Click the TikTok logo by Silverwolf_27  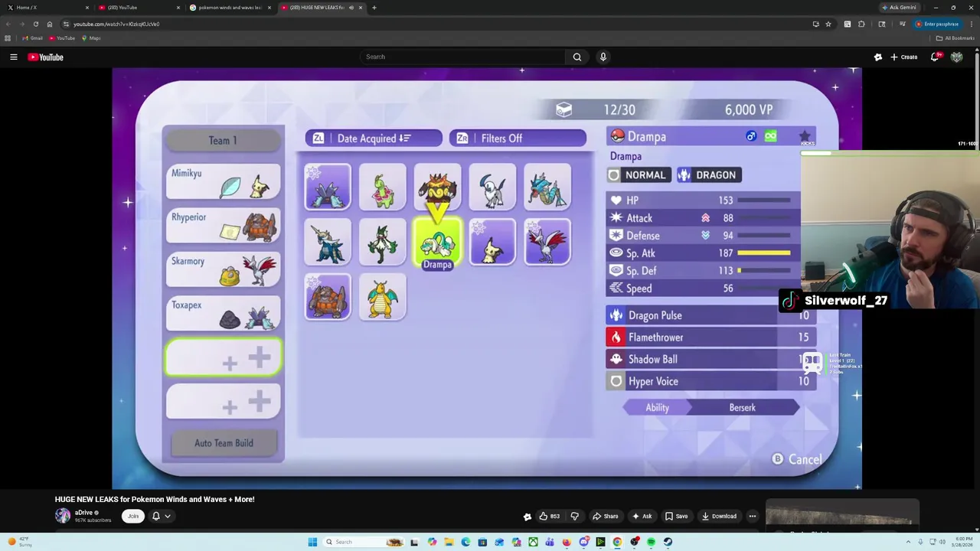pyautogui.click(x=789, y=301)
